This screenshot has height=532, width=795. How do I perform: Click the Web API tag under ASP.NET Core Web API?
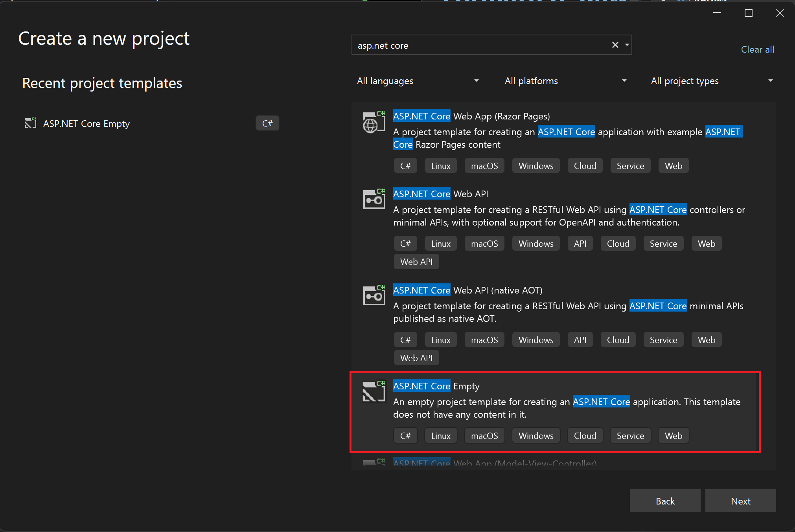(x=416, y=262)
